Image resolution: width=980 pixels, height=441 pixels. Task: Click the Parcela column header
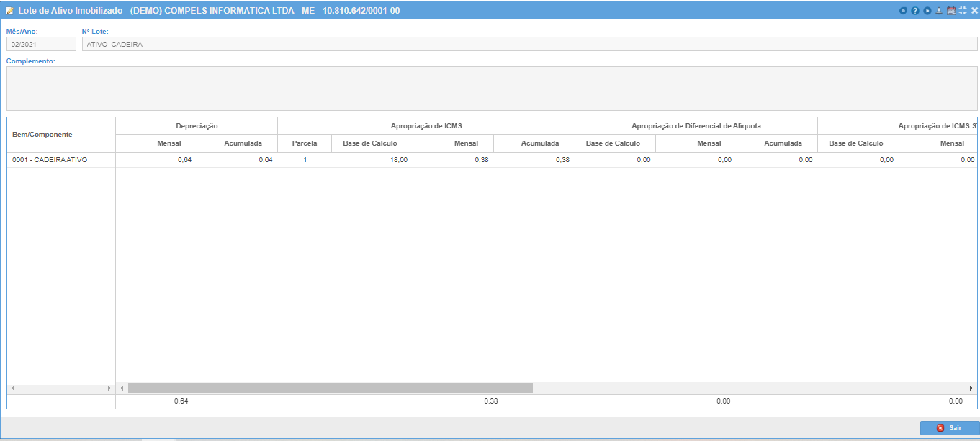click(x=305, y=143)
